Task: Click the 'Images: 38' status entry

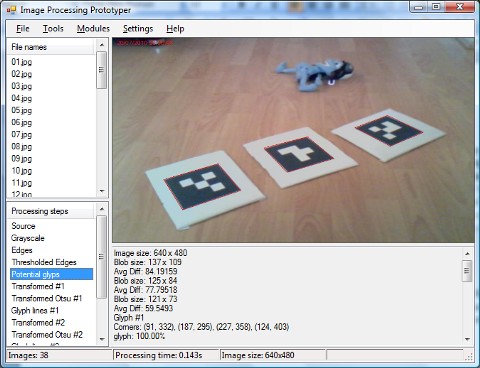Action: [x=28, y=355]
